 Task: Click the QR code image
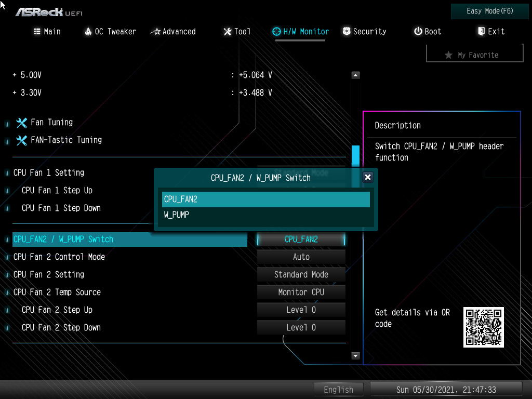(484, 327)
